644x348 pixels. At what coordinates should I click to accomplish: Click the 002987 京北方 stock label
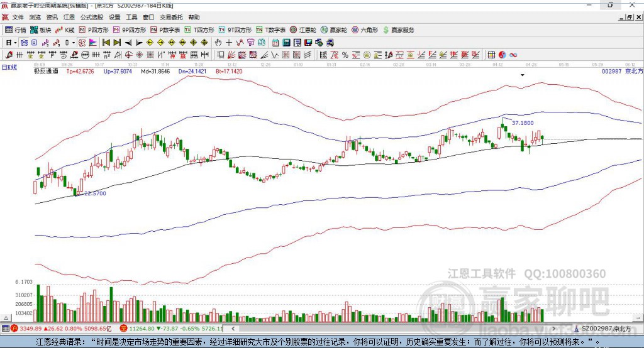(622, 72)
